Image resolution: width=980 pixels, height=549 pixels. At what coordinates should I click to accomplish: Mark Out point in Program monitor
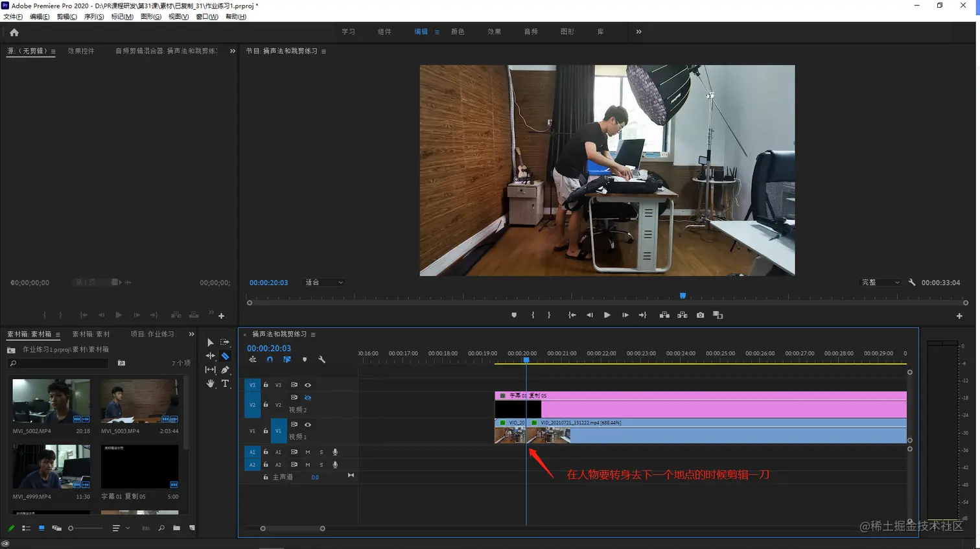click(549, 315)
